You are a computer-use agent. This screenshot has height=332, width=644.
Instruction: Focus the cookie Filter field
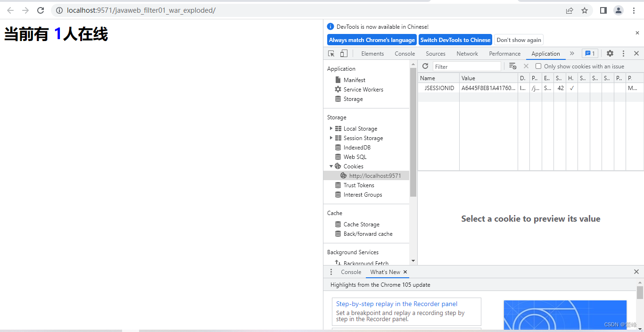coord(467,66)
